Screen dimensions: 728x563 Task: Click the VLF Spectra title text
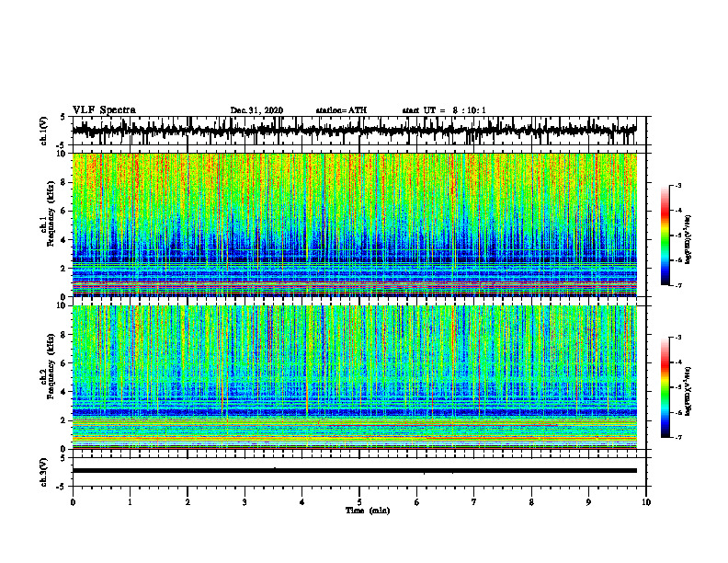pyautogui.click(x=104, y=110)
